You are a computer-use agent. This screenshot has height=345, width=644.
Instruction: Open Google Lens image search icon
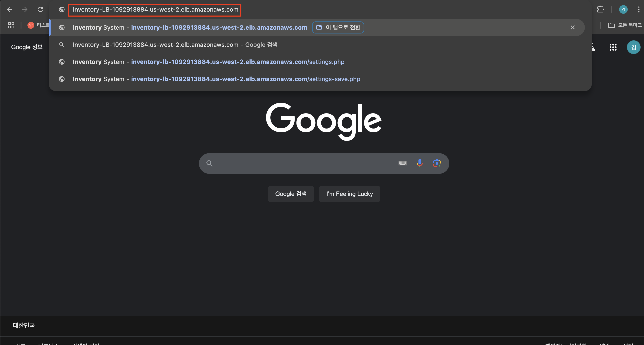436,163
